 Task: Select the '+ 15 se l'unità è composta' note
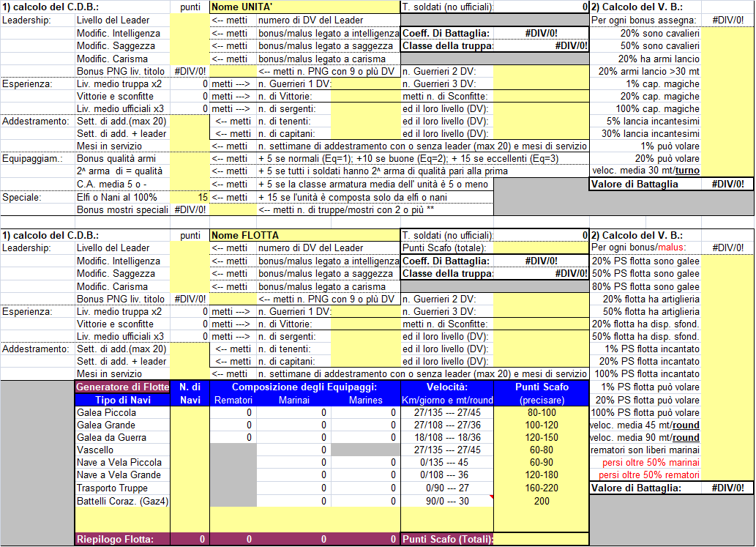coord(353,197)
